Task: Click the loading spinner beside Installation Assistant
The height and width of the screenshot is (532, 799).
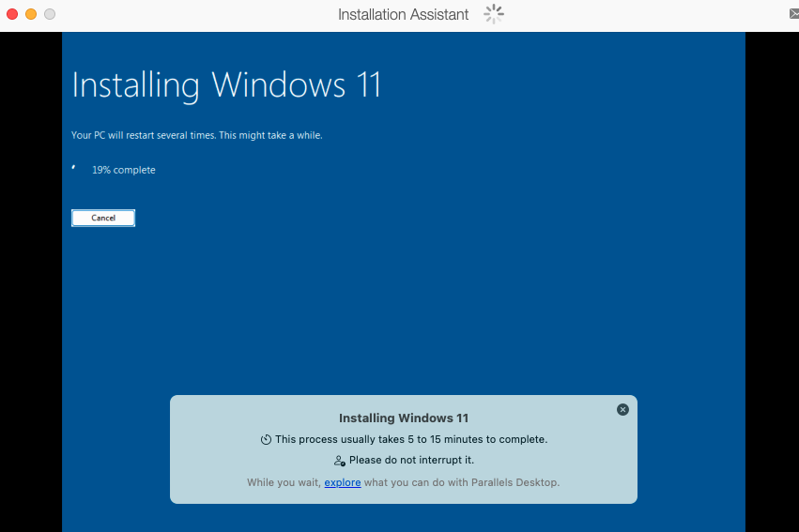Action: 493,14
